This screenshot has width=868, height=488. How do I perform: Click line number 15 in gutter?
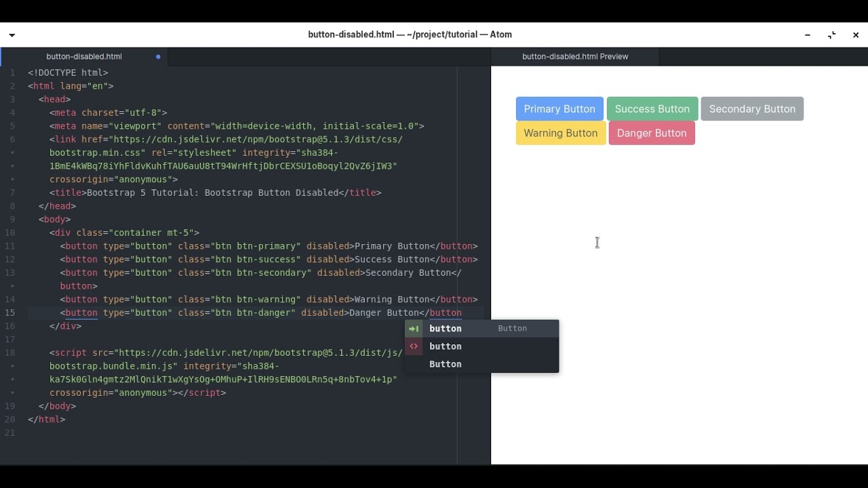10,312
